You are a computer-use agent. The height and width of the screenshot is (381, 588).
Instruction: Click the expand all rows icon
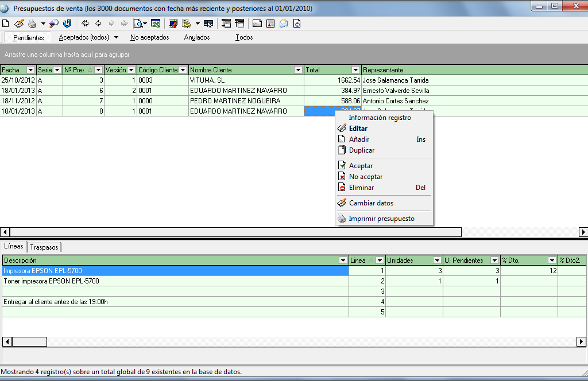click(x=226, y=24)
